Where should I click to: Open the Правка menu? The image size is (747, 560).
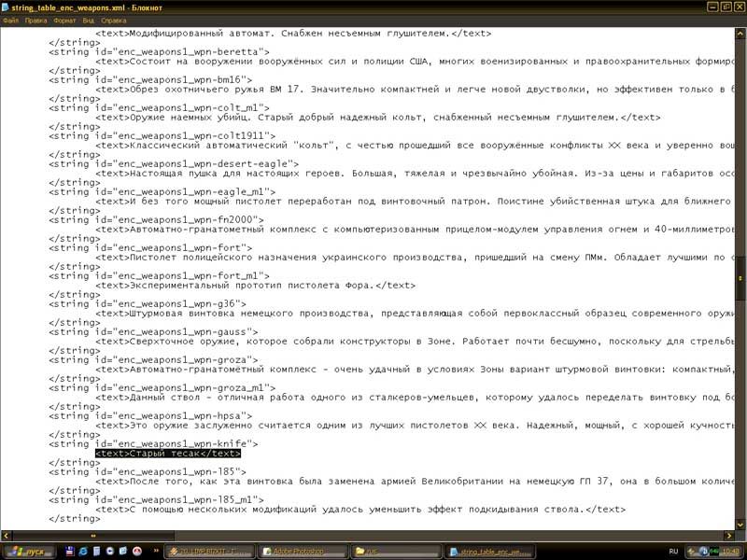35,21
